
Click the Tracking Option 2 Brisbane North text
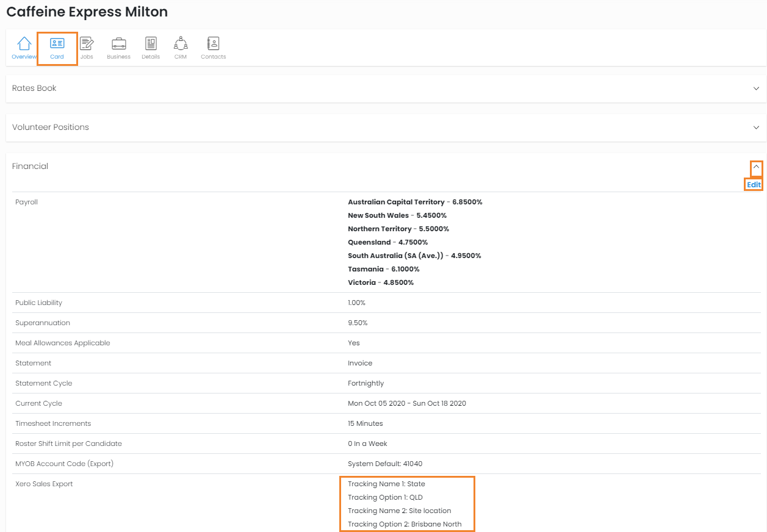click(405, 524)
